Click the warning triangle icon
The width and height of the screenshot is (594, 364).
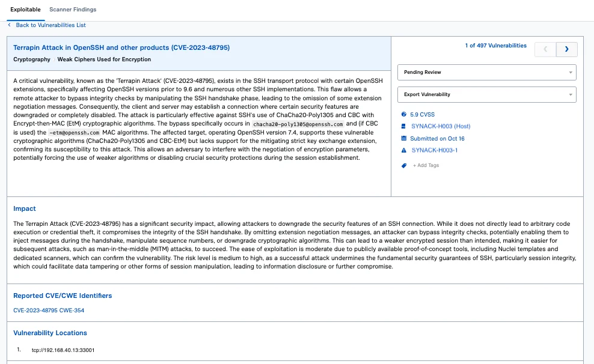tap(403, 150)
